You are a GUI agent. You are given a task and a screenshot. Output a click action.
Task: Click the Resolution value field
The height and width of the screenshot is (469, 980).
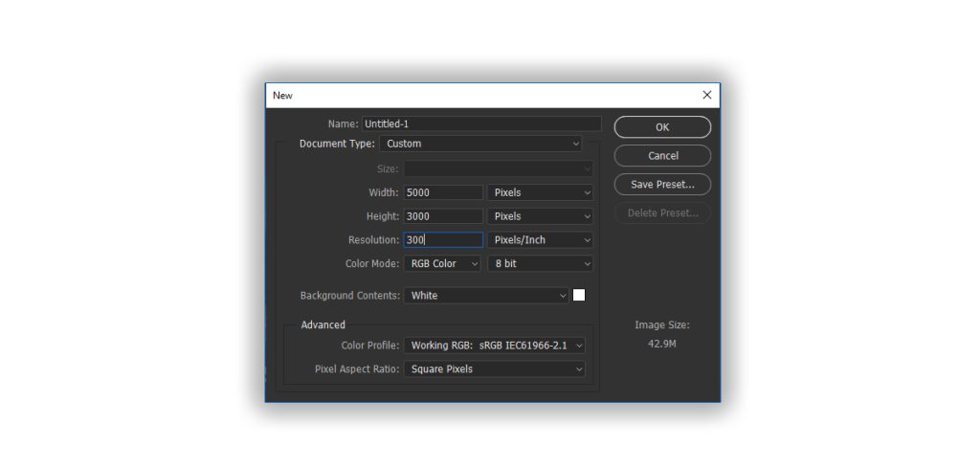tap(443, 240)
